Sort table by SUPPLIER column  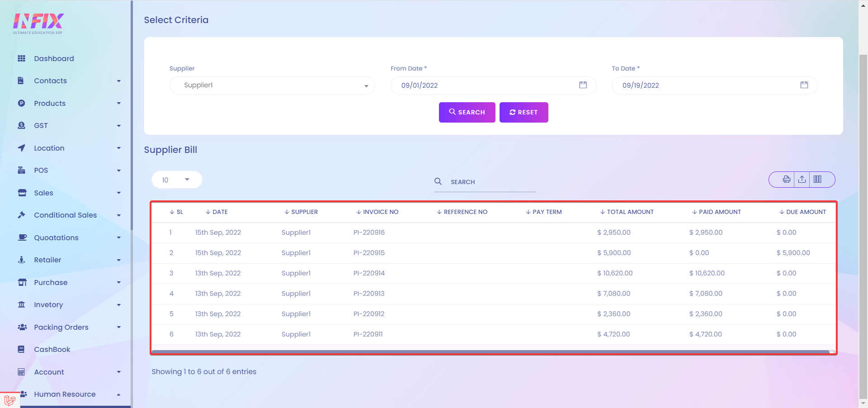click(301, 212)
